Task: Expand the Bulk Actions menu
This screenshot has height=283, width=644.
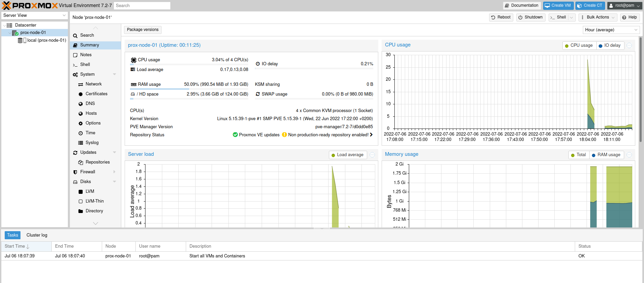Action: pyautogui.click(x=598, y=17)
